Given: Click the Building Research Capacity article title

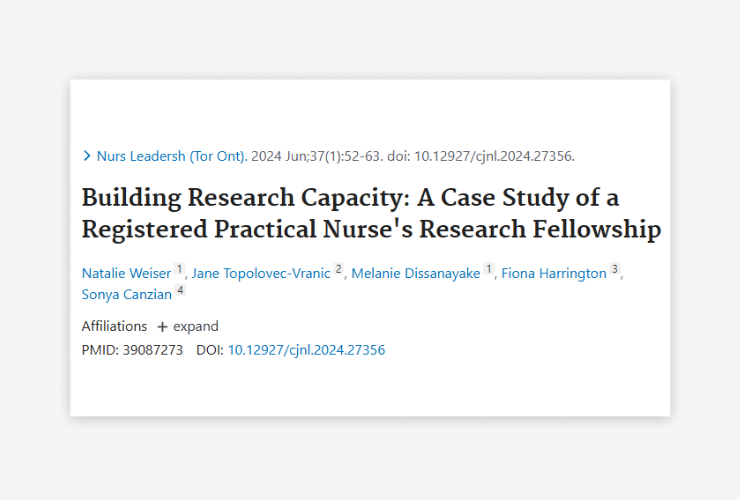Looking at the screenshot, I should pos(371,213).
